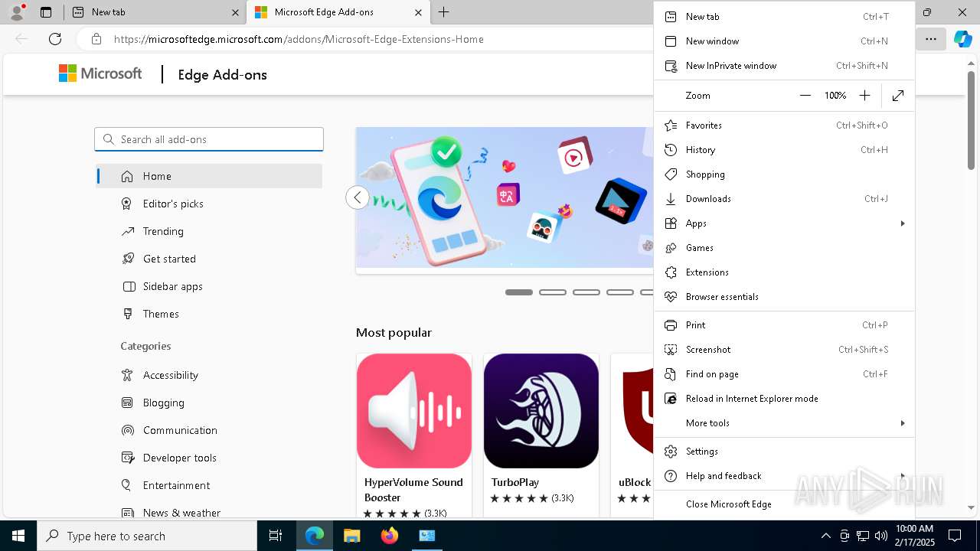Click the zoom out minus icon
The image size is (980, 551).
click(805, 96)
